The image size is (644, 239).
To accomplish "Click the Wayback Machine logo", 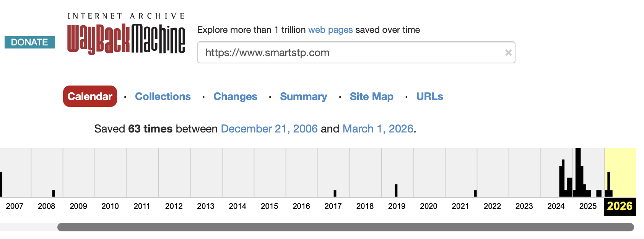I will (x=126, y=34).
